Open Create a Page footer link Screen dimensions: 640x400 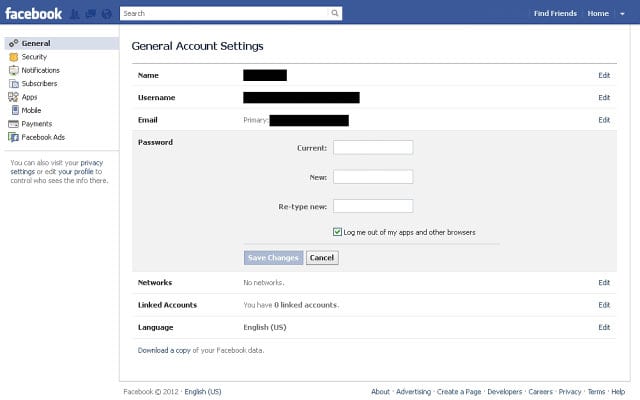(x=459, y=391)
